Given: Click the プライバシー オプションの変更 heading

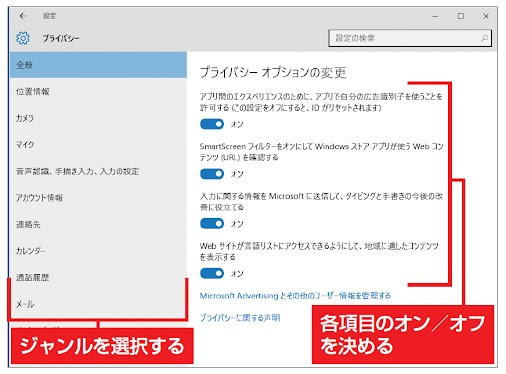Looking at the screenshot, I should tap(273, 72).
